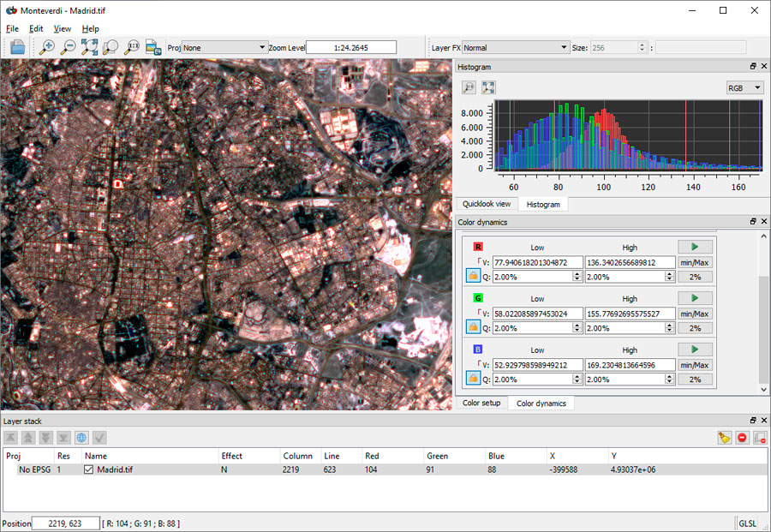Apply blue channel settings with green arrow
771x532 pixels.
(x=695, y=350)
